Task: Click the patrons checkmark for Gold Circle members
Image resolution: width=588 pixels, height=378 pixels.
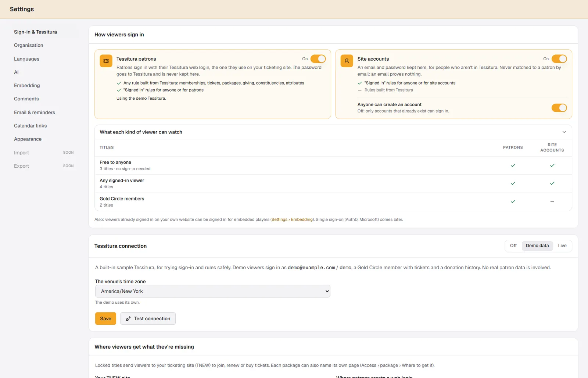Action: click(513, 202)
